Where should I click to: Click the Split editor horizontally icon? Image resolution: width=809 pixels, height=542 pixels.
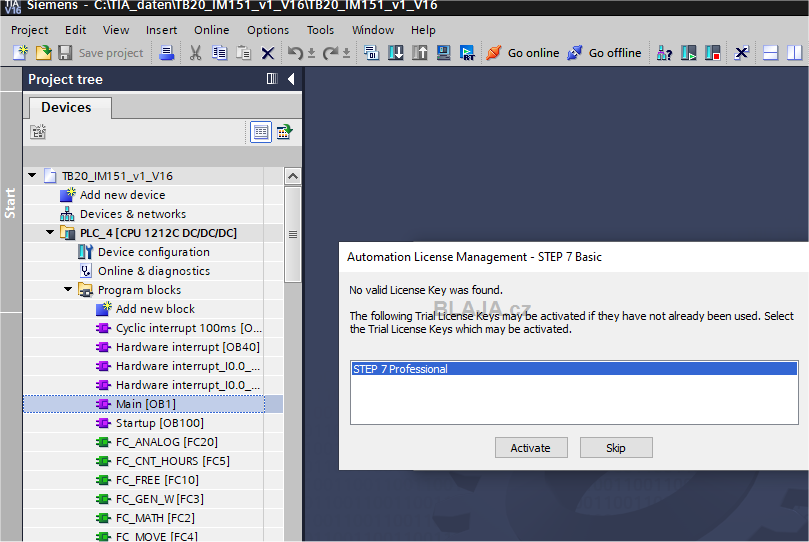770,53
